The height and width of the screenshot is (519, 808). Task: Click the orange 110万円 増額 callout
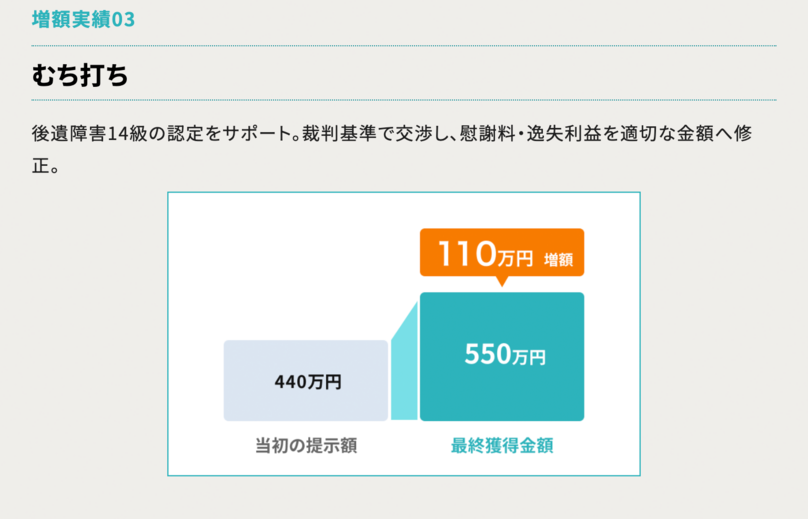[x=501, y=253]
